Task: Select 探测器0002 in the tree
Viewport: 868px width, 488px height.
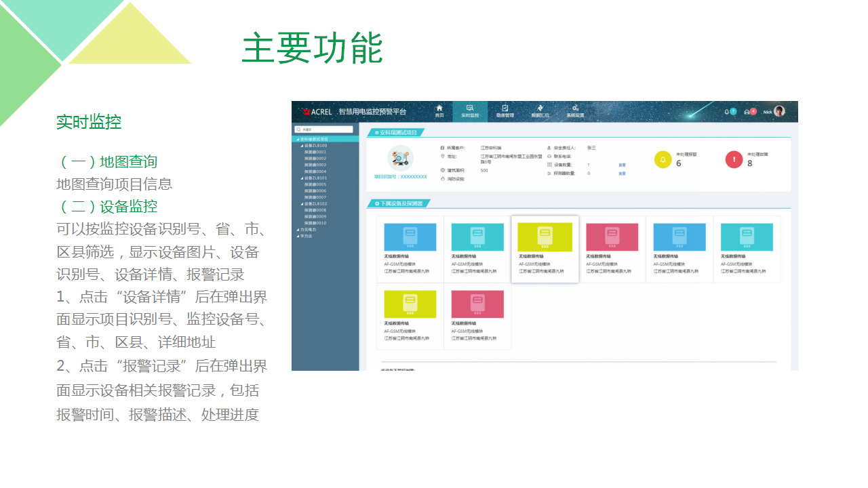Action: coord(315,158)
